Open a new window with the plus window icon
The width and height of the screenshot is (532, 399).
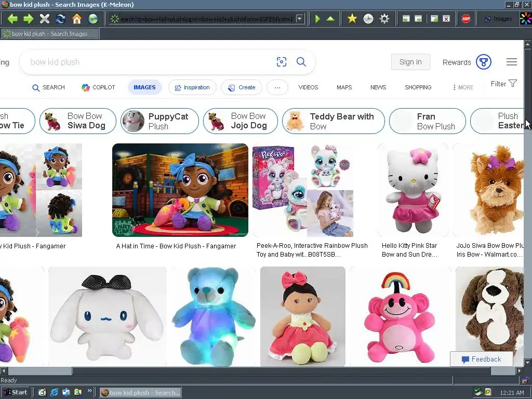[434, 19]
